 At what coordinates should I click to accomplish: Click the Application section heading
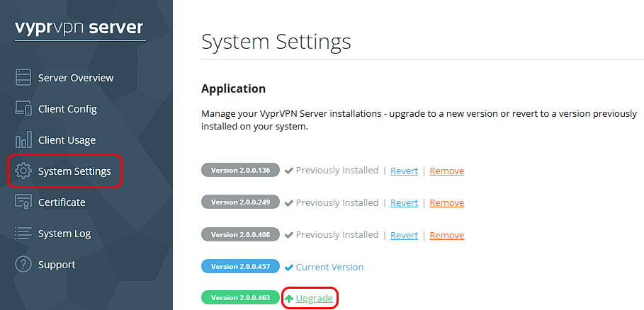(x=233, y=88)
